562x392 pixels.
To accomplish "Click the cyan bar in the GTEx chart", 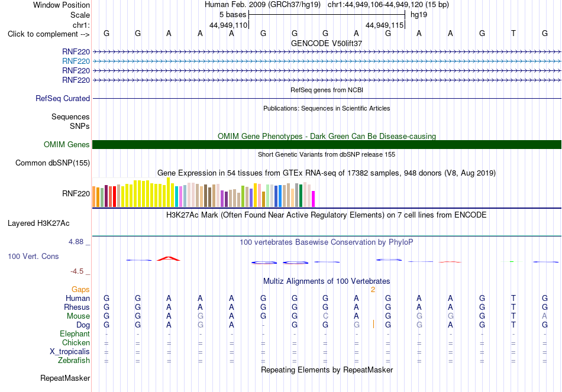I will tap(177, 197).
